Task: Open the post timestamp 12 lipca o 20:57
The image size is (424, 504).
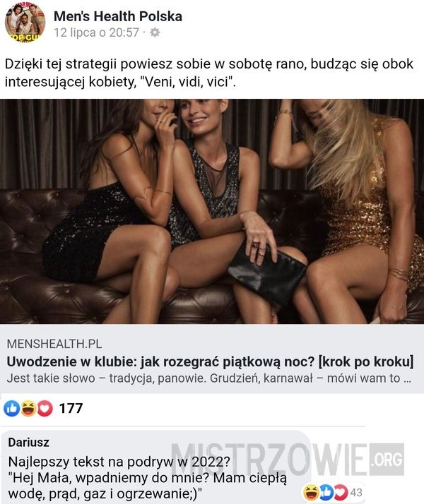Action: click(x=96, y=32)
